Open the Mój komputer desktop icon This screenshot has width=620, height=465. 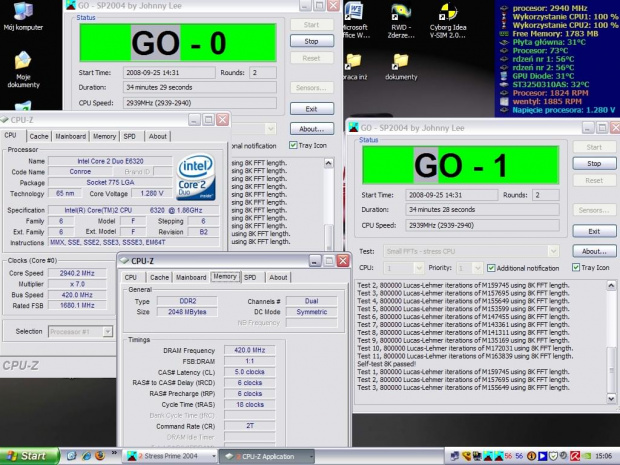[23, 16]
